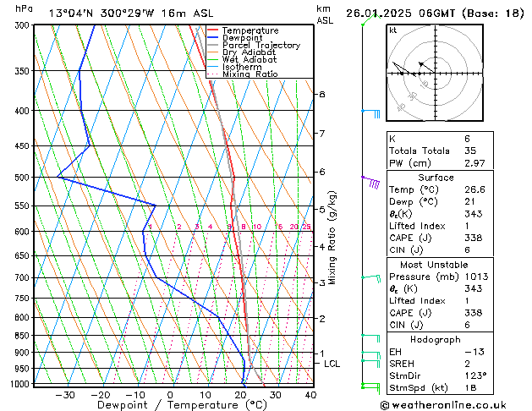Click the blue wind barb at 400 hPa
The width and height of the screenshot is (532, 411).
pyautogui.click(x=370, y=113)
